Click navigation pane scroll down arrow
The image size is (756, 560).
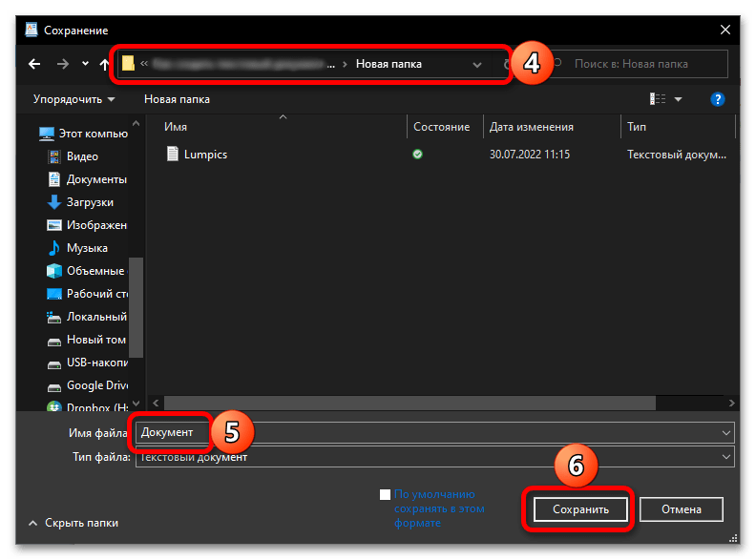pos(136,403)
